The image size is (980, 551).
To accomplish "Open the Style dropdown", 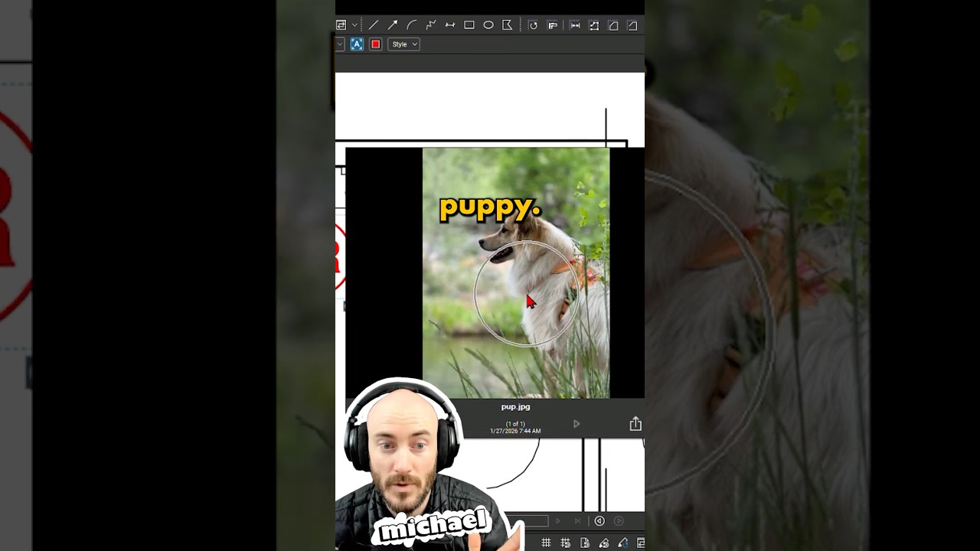I will [403, 44].
